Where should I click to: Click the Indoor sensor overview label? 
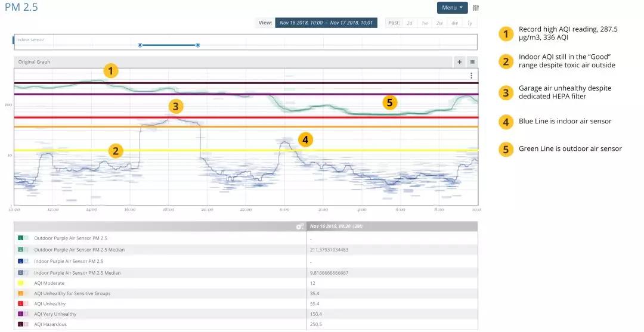pyautogui.click(x=30, y=40)
